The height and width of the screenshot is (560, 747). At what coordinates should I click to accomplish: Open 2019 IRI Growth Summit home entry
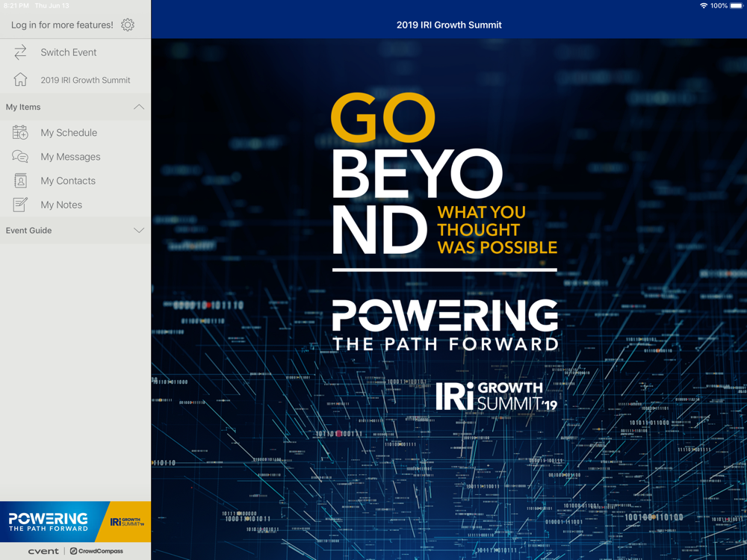pyautogui.click(x=75, y=80)
